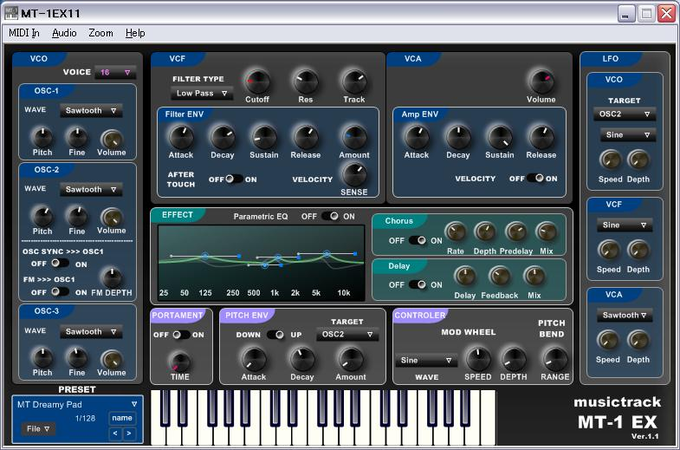
Task: Click the OSC-1 Pitch knob
Action: (x=42, y=137)
